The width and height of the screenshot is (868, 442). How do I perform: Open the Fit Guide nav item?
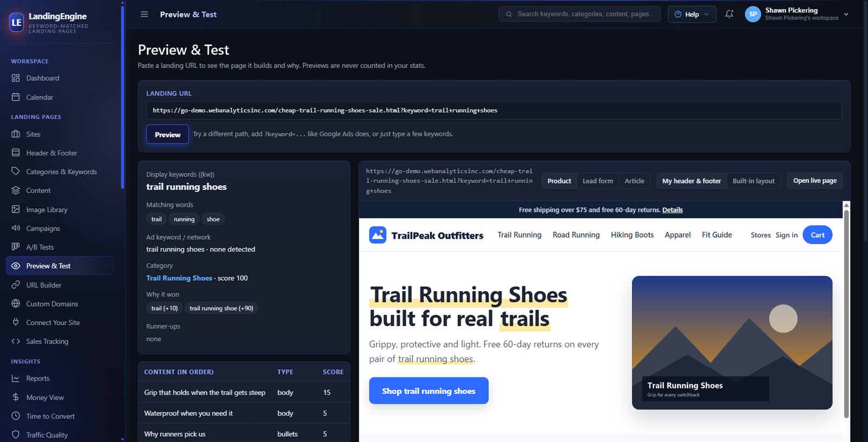717,235
